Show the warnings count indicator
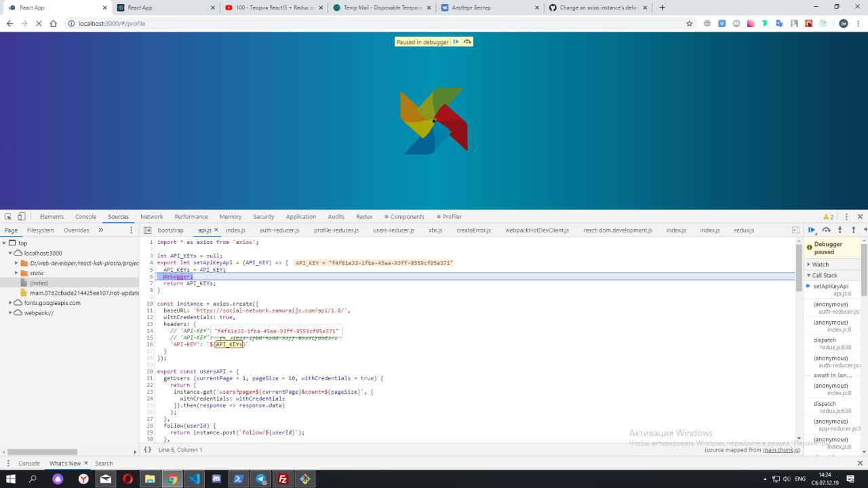This screenshot has height=488, width=868. (829, 217)
